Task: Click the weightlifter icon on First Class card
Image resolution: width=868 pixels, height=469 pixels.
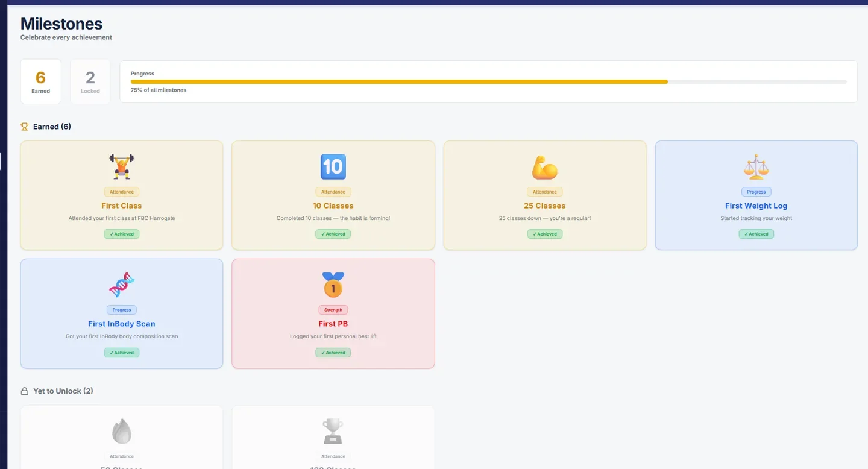Action: (x=122, y=166)
